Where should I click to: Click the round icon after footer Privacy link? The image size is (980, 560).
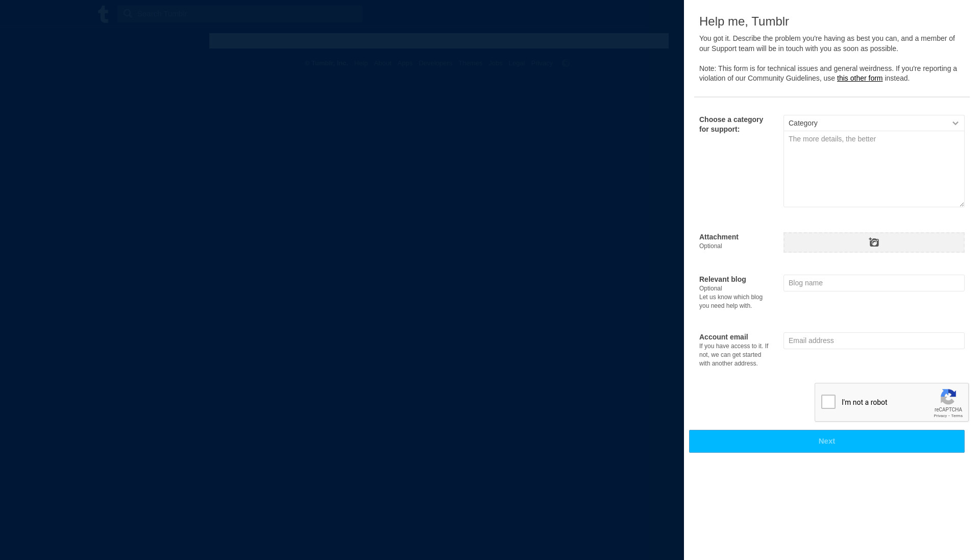[565, 63]
